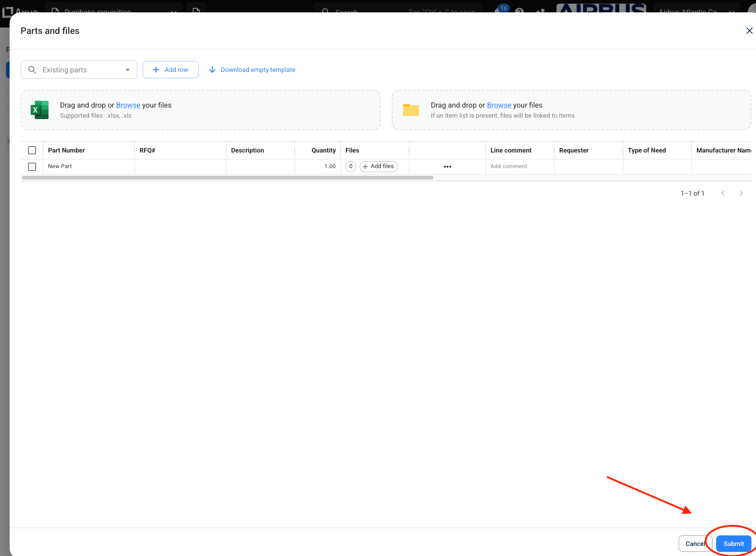Click the Add comment field

pyautogui.click(x=508, y=167)
